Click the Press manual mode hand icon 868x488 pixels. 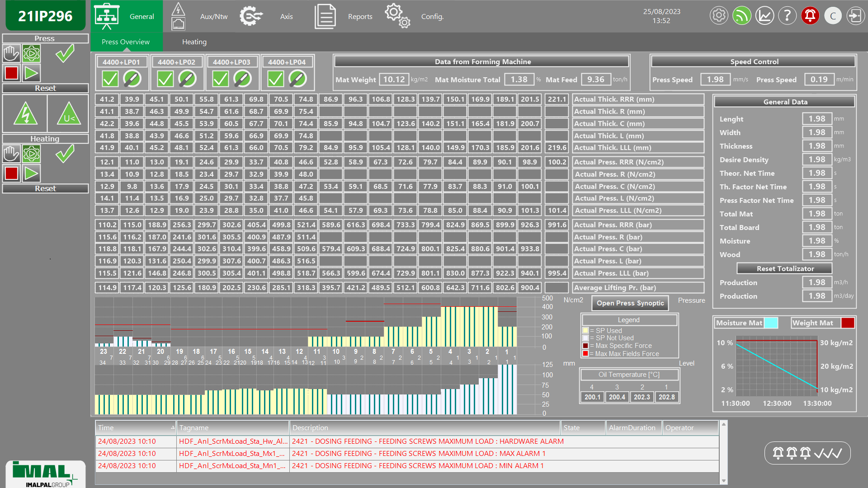[11, 54]
